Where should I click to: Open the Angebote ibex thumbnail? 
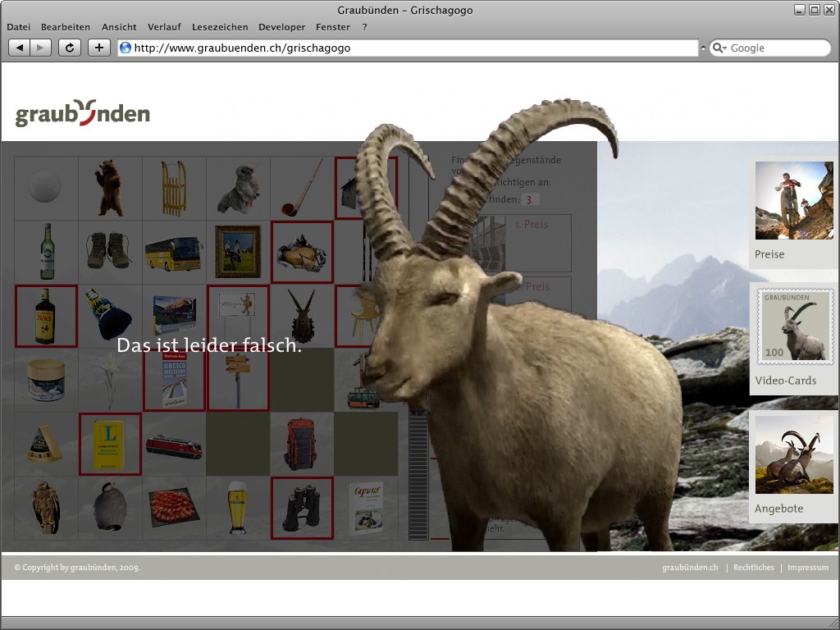(x=794, y=454)
